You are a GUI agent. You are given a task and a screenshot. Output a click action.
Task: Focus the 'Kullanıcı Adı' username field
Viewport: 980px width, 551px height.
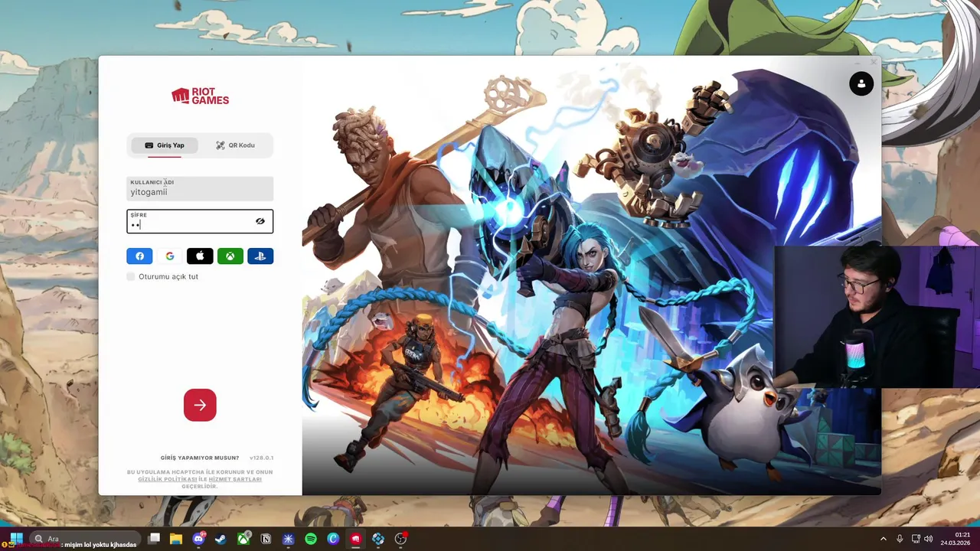point(200,188)
